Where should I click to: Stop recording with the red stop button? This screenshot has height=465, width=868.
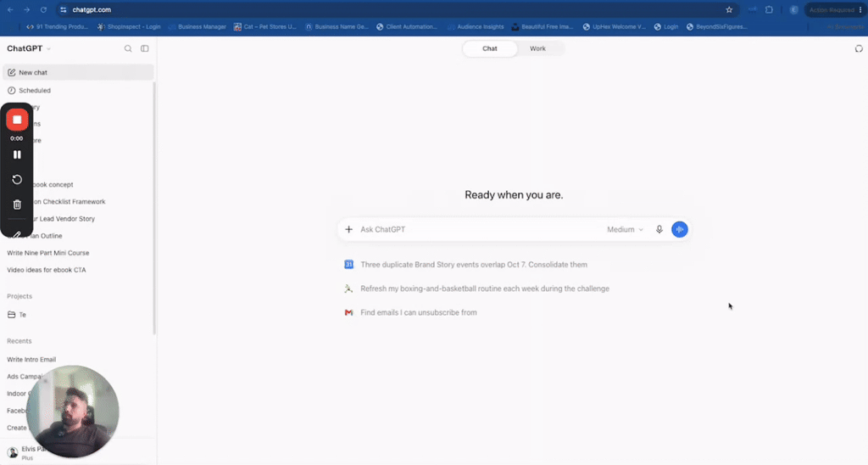(x=17, y=120)
